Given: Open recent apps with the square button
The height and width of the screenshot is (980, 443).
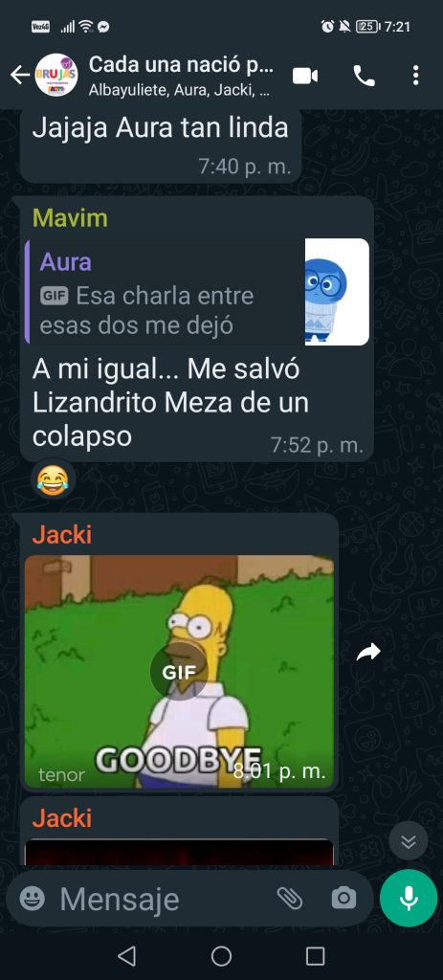Looking at the screenshot, I should click(x=316, y=956).
